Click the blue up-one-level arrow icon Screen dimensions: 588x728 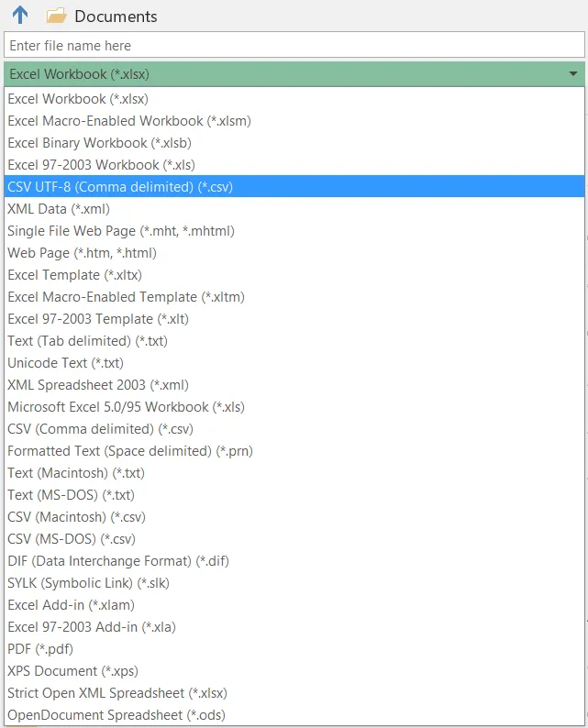point(20,15)
